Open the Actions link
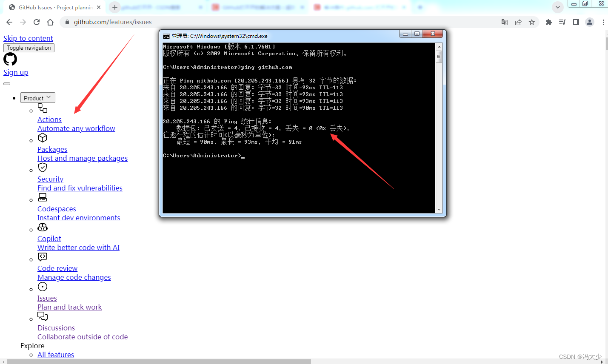Screen dimensions: 608x364 (x=49, y=119)
